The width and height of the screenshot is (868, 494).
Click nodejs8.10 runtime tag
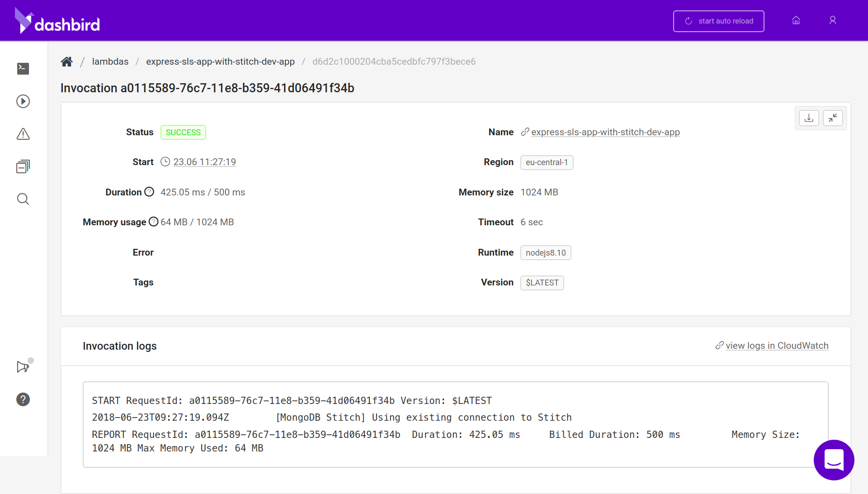(x=546, y=253)
